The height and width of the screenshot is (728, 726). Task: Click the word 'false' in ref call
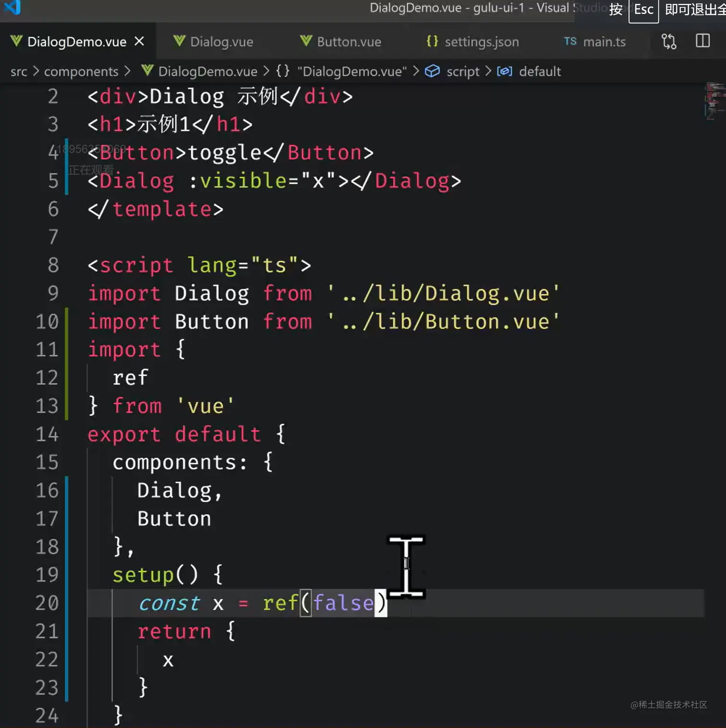tap(343, 603)
